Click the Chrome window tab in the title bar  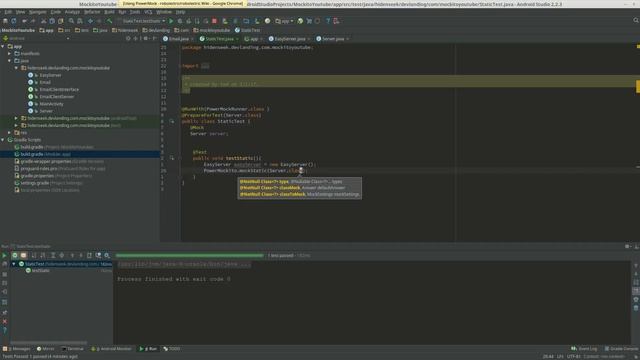click(182, 4)
